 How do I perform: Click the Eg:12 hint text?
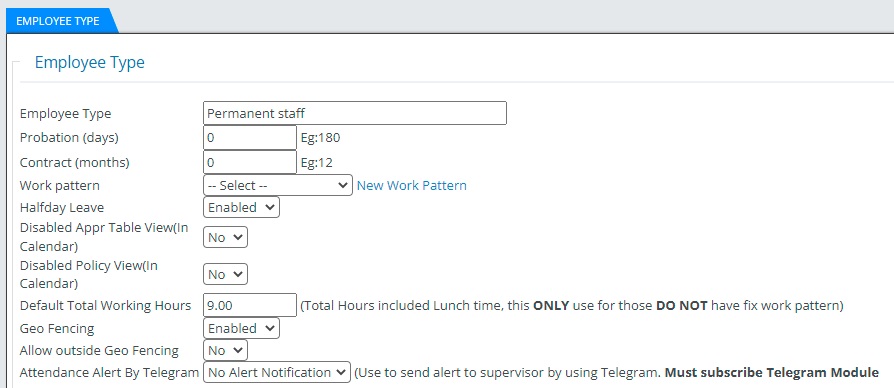click(316, 162)
